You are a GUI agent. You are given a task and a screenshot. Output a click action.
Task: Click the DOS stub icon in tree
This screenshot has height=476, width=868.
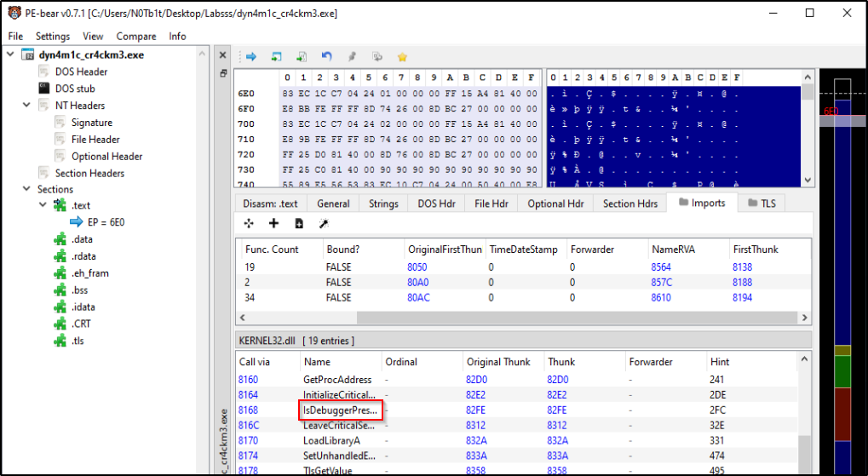coord(43,89)
